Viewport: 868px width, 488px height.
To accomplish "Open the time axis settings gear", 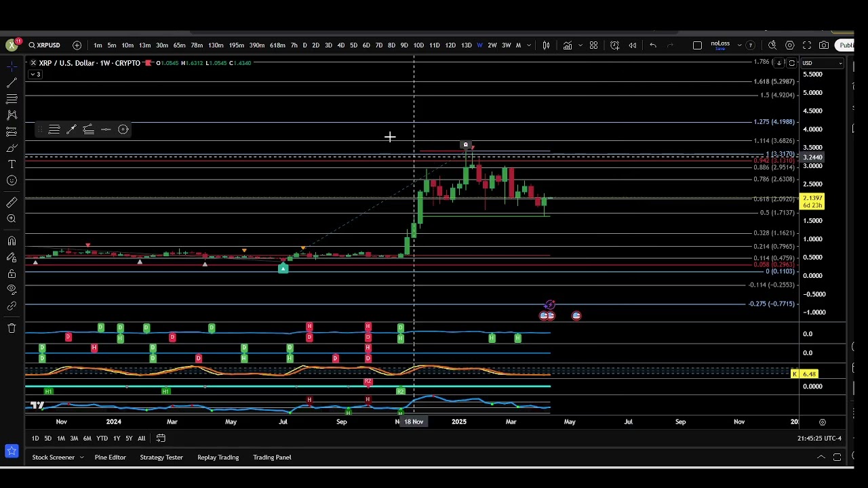I will tap(823, 422).
